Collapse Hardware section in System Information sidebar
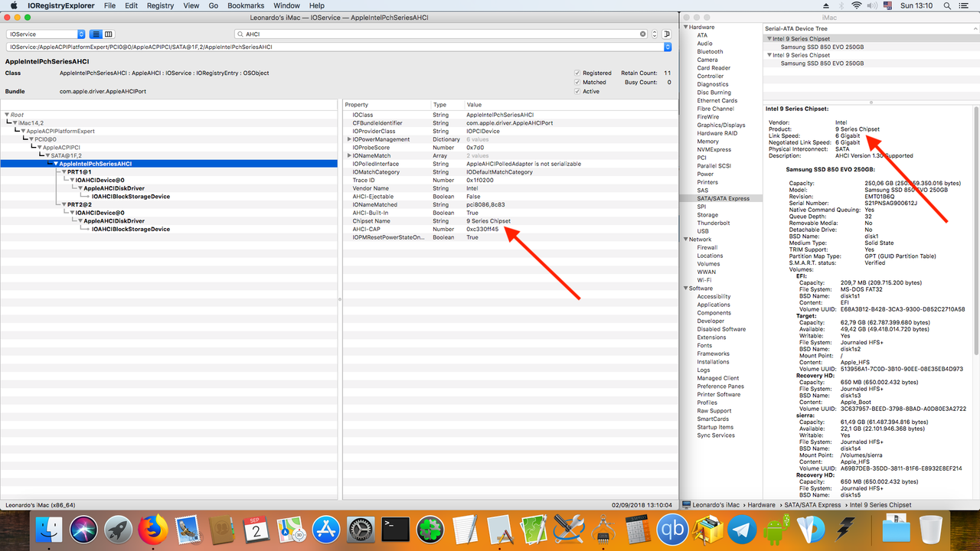Viewport: 980px width, 551px height. [x=685, y=27]
